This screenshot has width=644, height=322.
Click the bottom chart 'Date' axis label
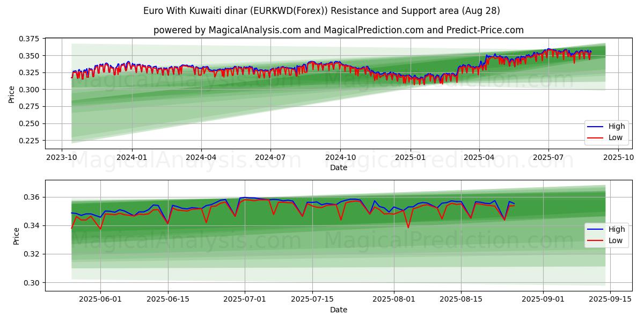point(339,310)
